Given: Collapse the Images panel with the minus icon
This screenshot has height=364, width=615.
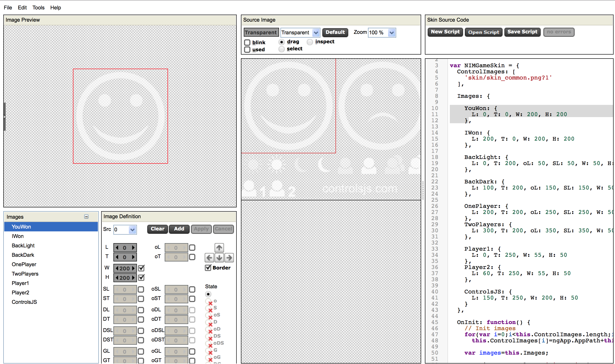Looking at the screenshot, I should (86, 217).
